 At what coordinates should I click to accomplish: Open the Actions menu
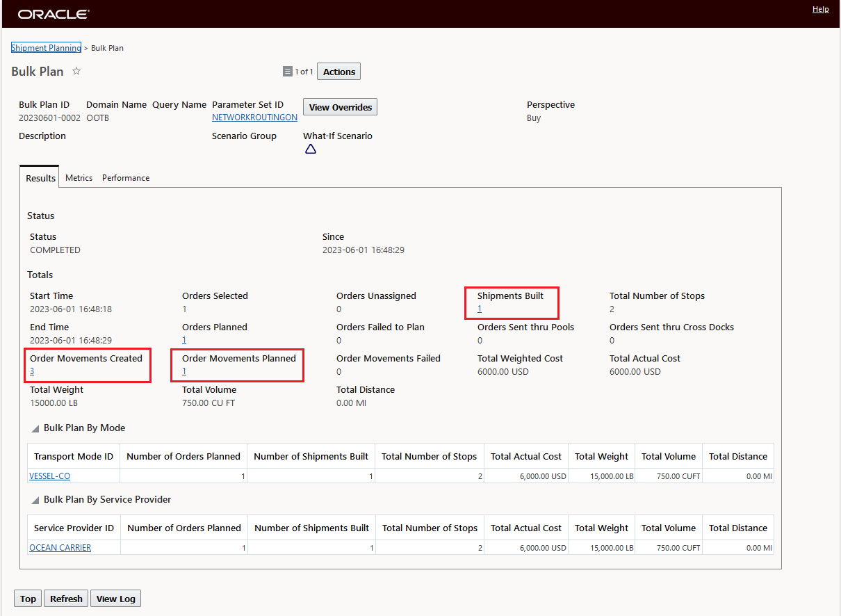[339, 72]
